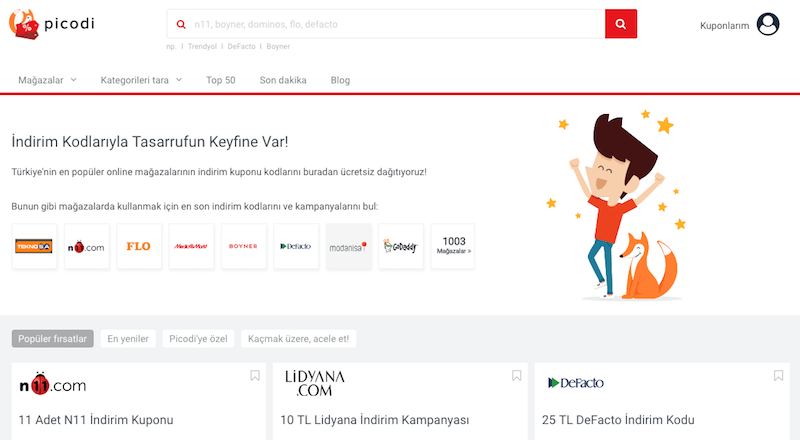Click the DeFacto logo on the third offer card
This screenshot has width=800, height=440.
[576, 383]
